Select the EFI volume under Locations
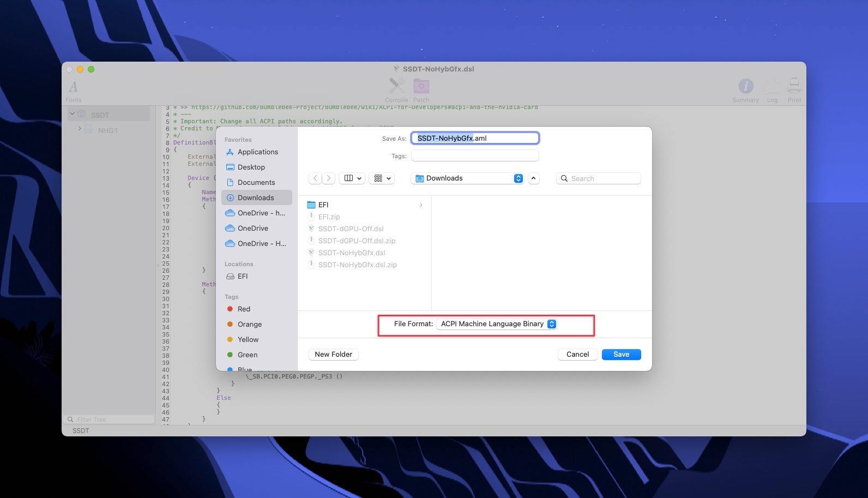 257,277
